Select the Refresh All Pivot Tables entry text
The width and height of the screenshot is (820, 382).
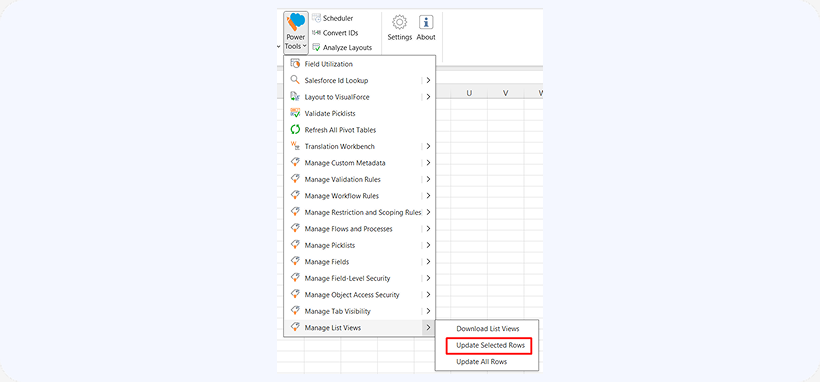coord(340,130)
